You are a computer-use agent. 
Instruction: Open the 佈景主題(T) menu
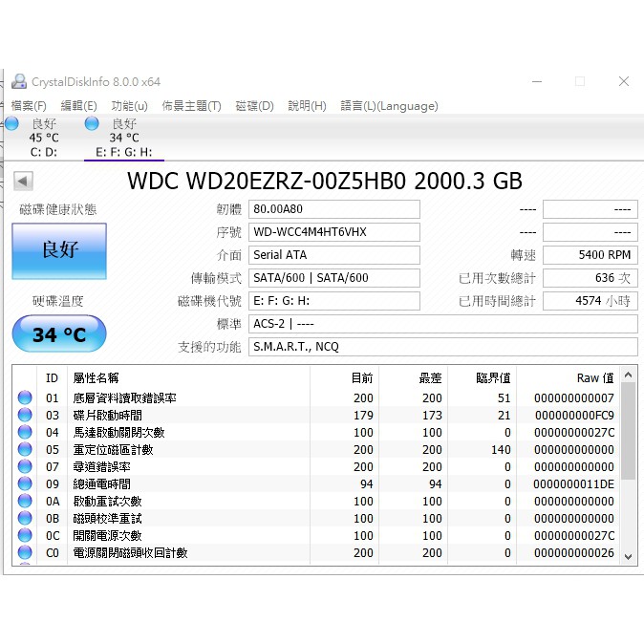point(191,106)
